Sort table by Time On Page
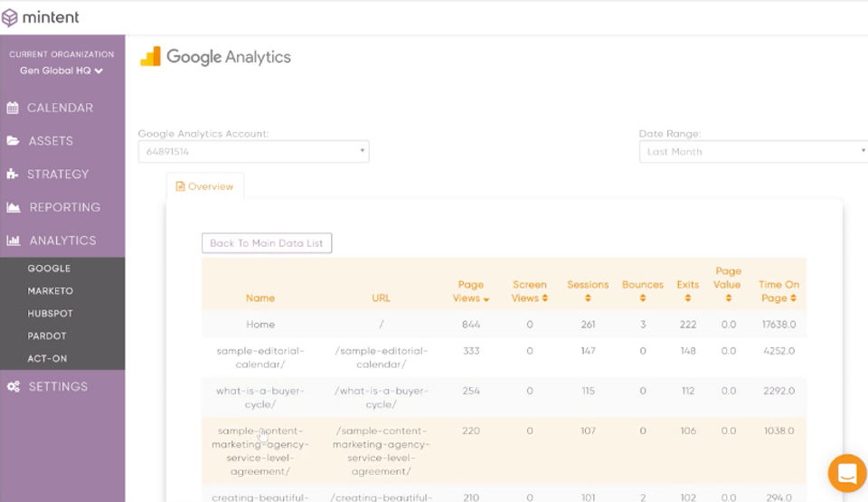 click(x=778, y=291)
